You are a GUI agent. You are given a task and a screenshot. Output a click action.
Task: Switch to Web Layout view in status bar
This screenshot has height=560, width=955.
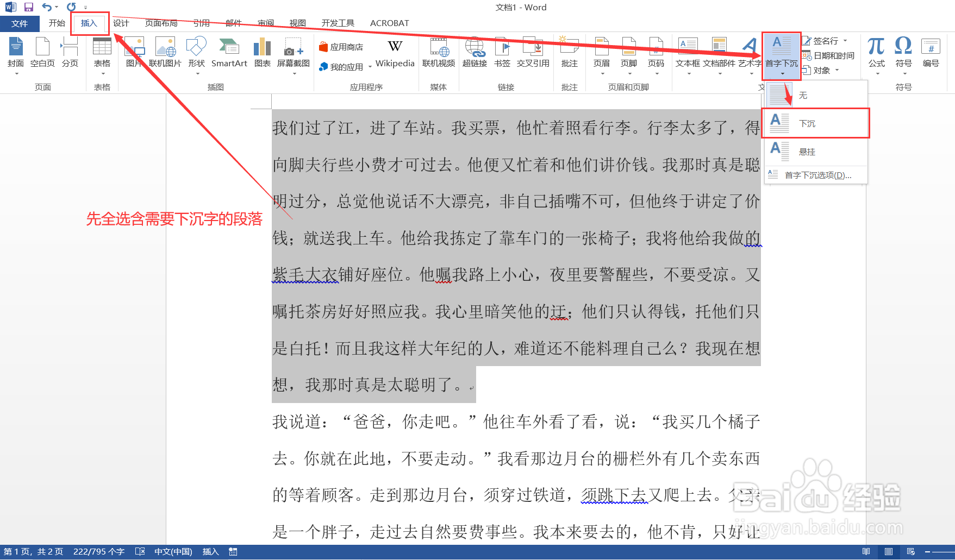(x=911, y=552)
